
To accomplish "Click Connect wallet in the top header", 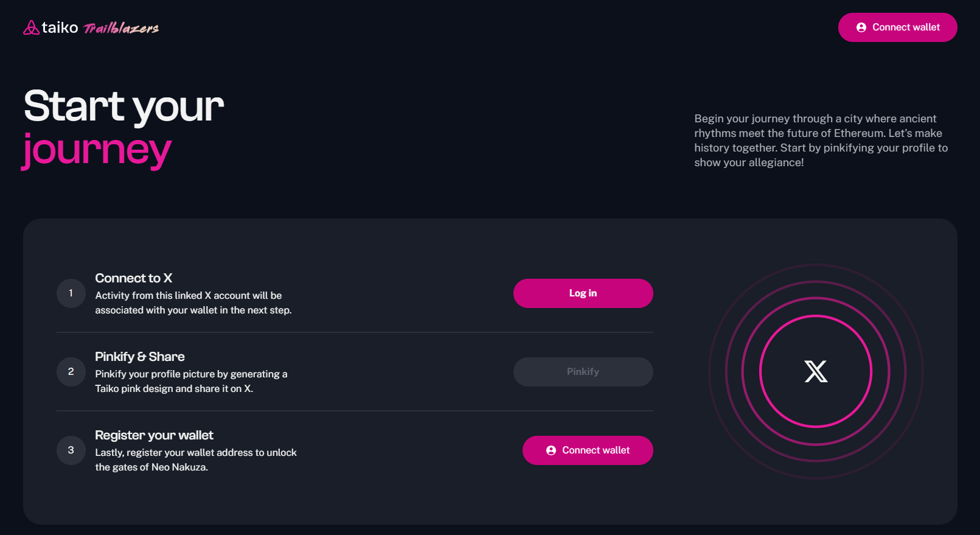I will (x=898, y=27).
